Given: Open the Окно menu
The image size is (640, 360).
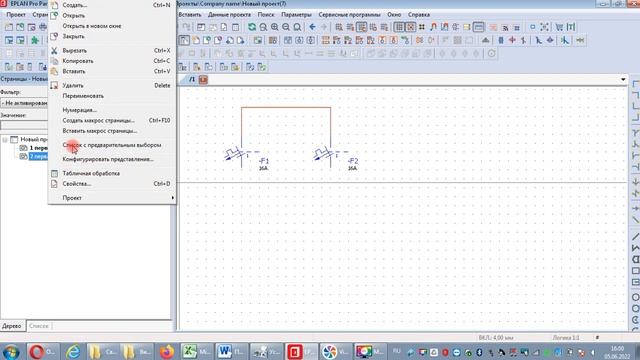Looking at the screenshot, I should pos(394,15).
